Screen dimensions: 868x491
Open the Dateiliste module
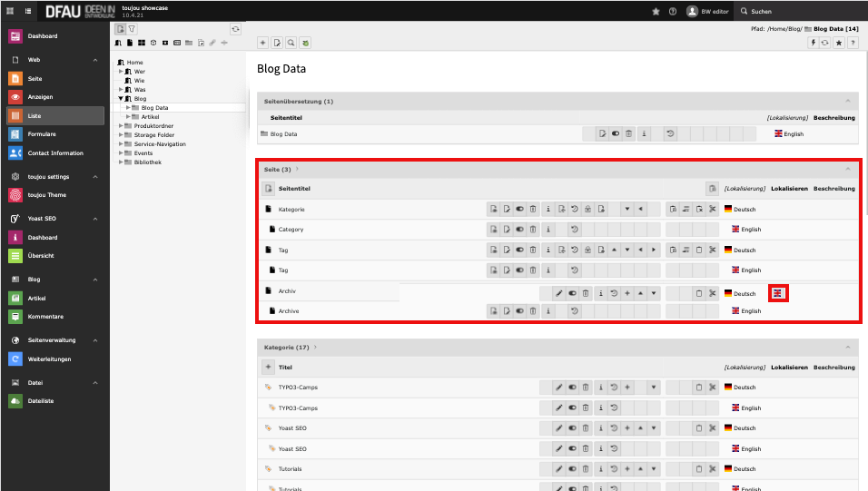pos(42,402)
